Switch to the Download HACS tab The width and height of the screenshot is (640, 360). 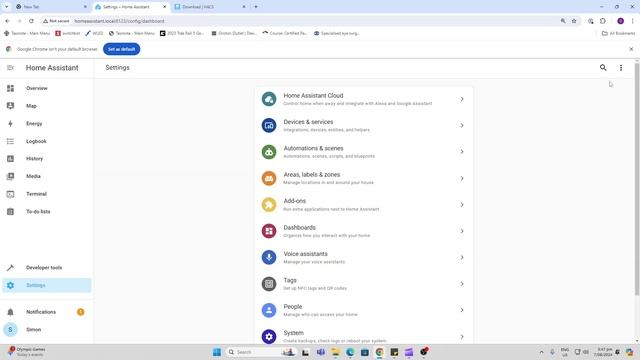210,7
